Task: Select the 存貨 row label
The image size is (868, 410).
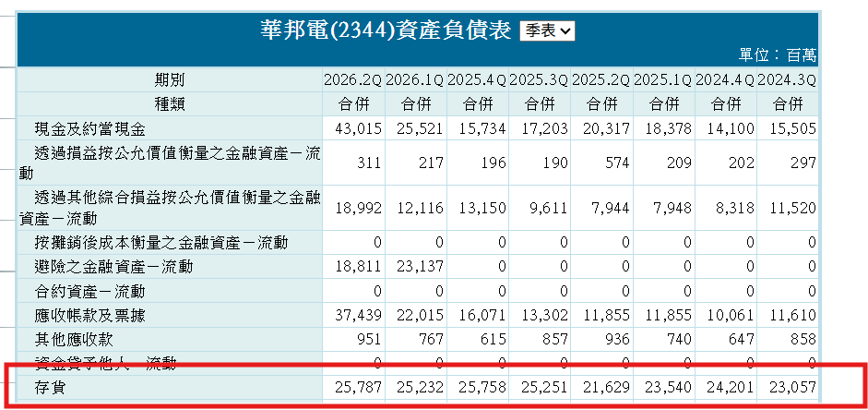Action: click(49, 387)
